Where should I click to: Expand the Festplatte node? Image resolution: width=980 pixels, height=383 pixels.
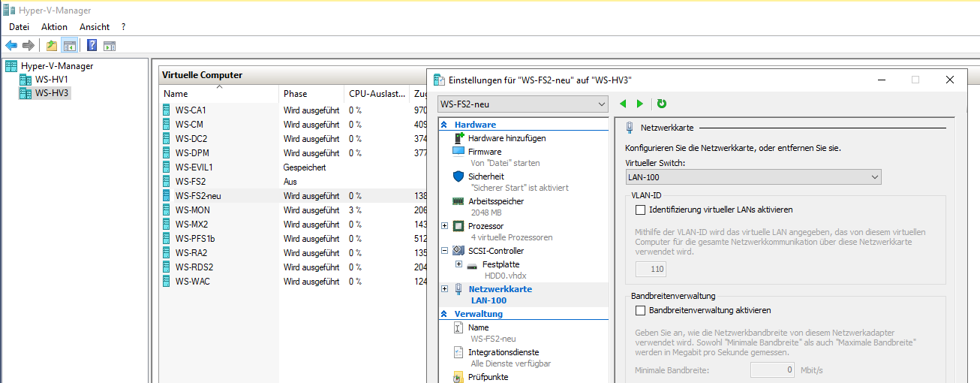458,264
